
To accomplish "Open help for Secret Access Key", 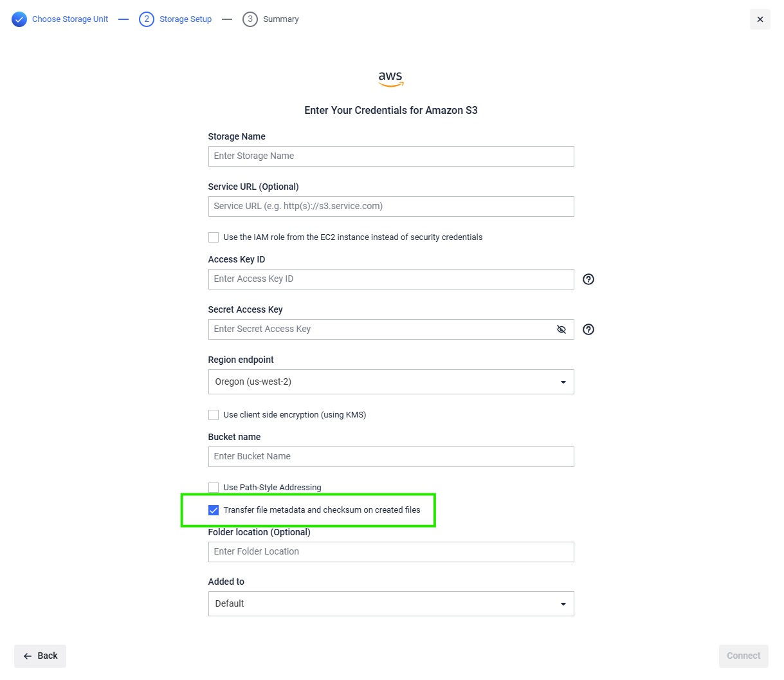I will click(588, 329).
